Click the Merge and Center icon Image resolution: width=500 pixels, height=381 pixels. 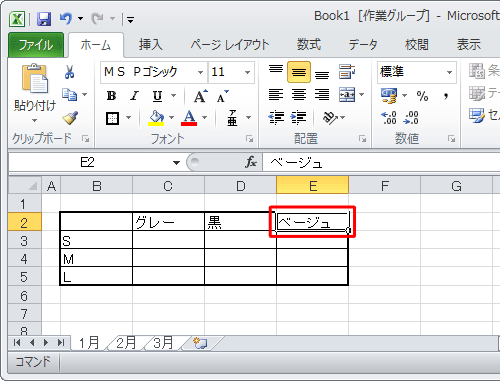tap(347, 95)
